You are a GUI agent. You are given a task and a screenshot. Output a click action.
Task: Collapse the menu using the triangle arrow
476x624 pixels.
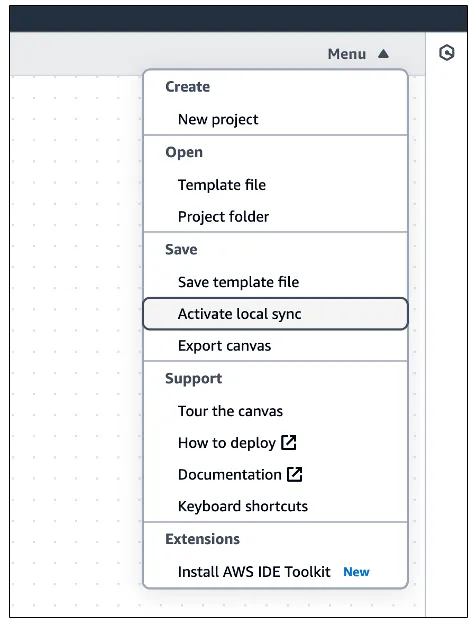(x=383, y=53)
